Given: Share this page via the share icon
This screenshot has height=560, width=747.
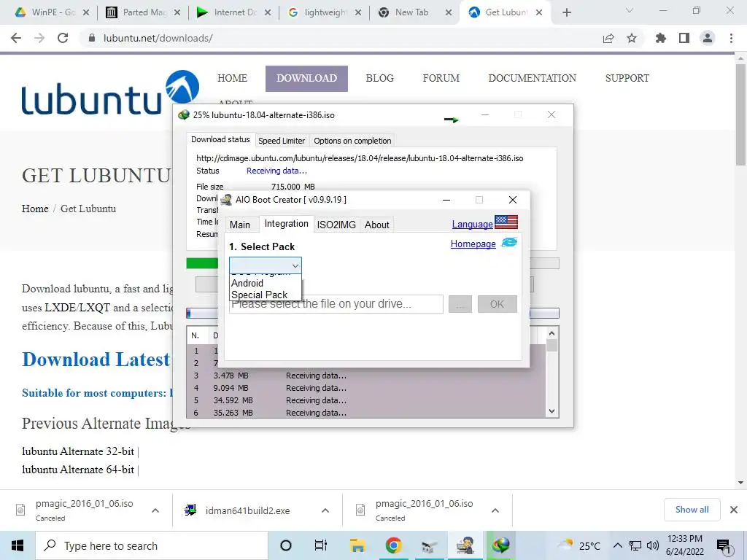Looking at the screenshot, I should click(608, 38).
